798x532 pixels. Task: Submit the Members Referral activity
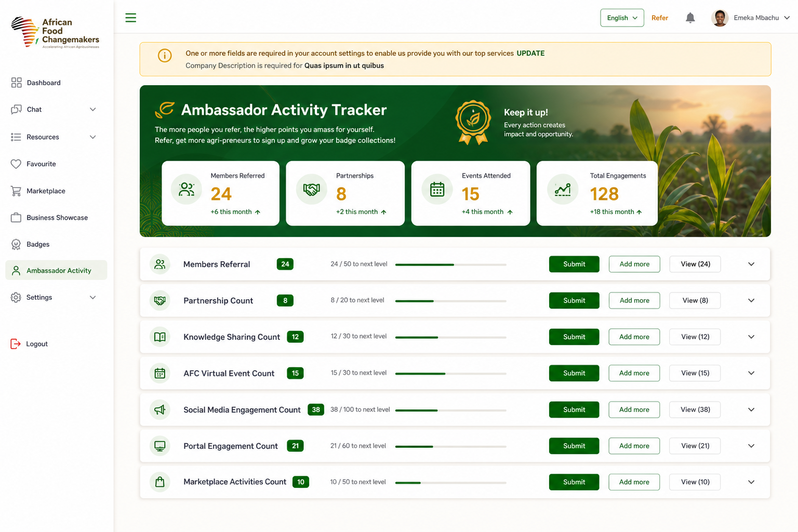click(574, 264)
